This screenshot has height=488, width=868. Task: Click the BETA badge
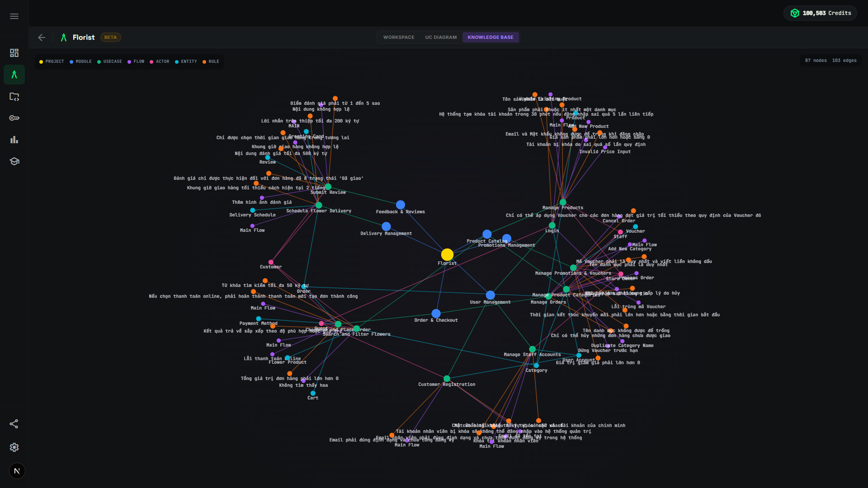click(110, 38)
